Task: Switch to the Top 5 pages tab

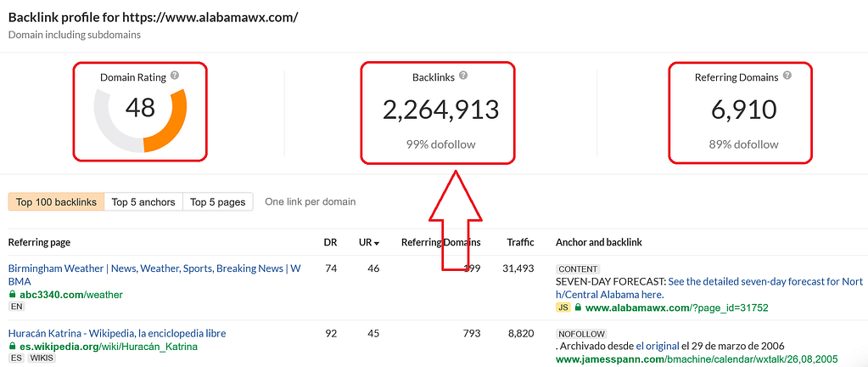Action: pos(217,202)
